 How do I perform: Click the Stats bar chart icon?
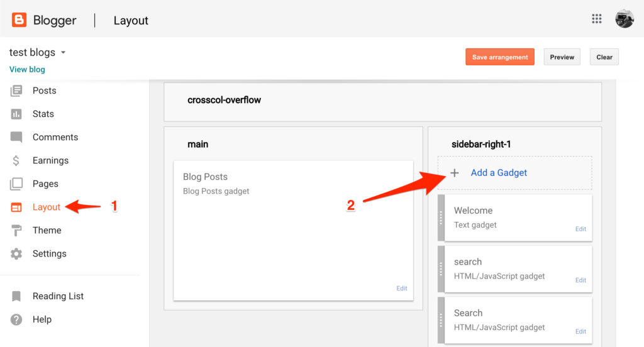click(16, 114)
